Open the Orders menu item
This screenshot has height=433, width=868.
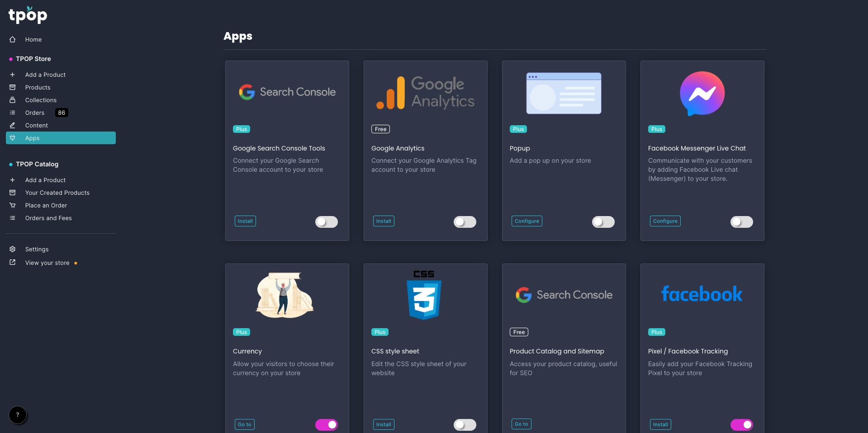pos(35,113)
